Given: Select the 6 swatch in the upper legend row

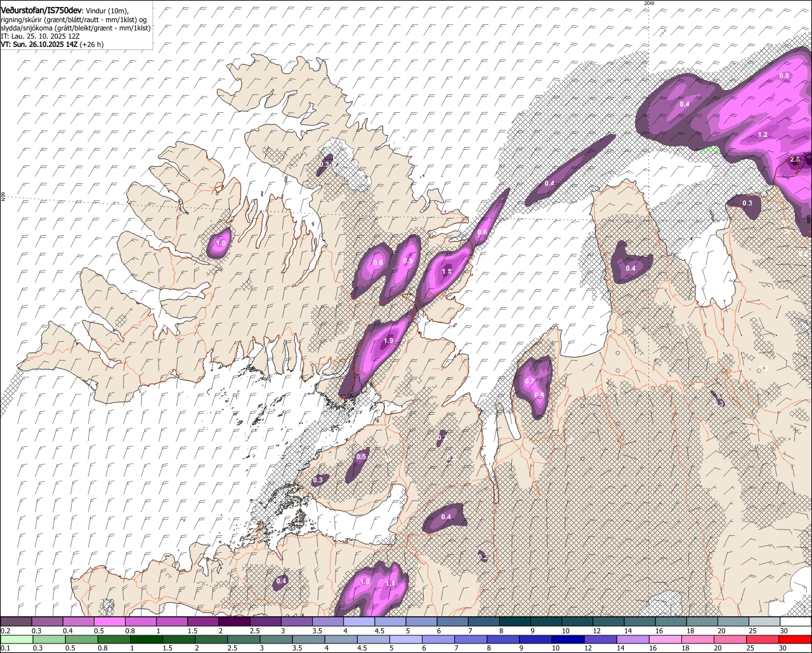Looking at the screenshot, I should (x=452, y=622).
